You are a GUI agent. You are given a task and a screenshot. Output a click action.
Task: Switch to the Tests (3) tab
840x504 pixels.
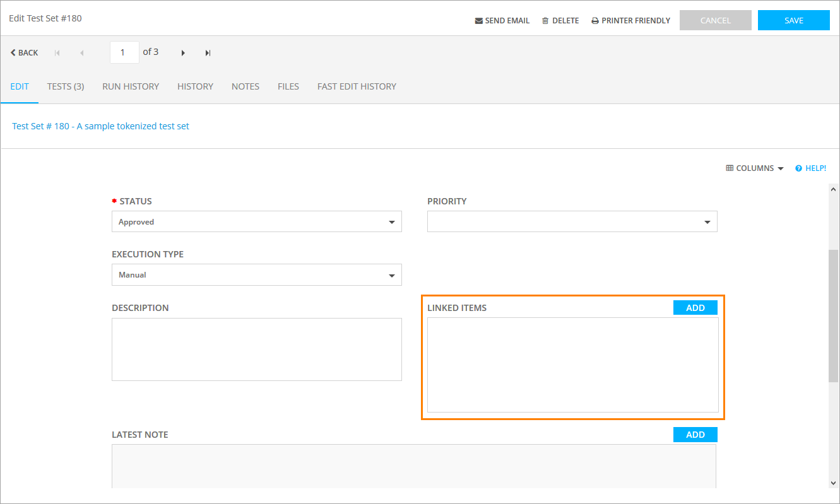(x=66, y=86)
